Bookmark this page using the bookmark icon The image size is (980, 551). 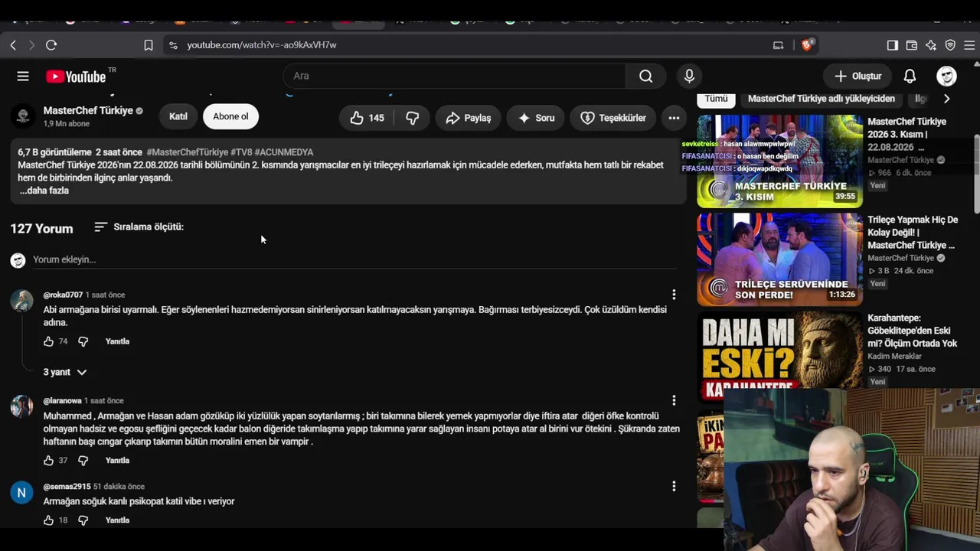coord(149,45)
